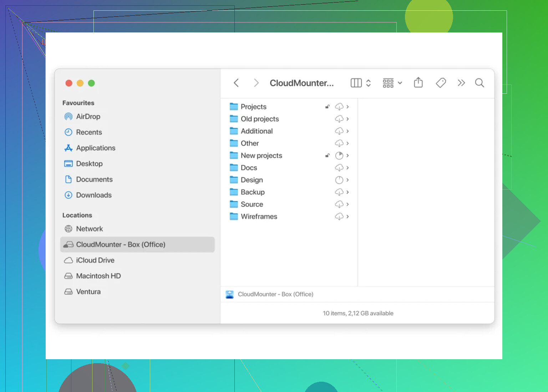Screen dimensions: 548x392
Task: Click the Share icon in toolbar
Action: 418,83
